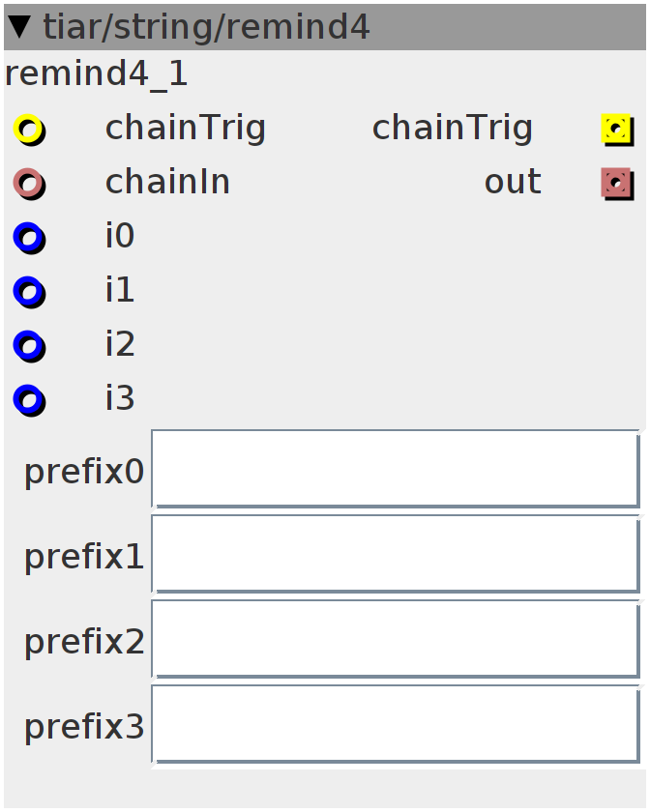Select the blue i1 inlet port
The image size is (650, 812).
[x=29, y=292]
